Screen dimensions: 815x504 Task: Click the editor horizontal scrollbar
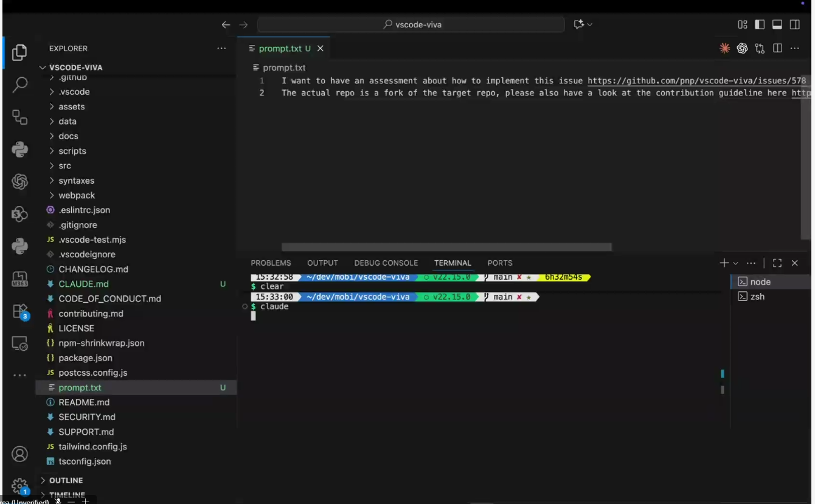pyautogui.click(x=446, y=247)
